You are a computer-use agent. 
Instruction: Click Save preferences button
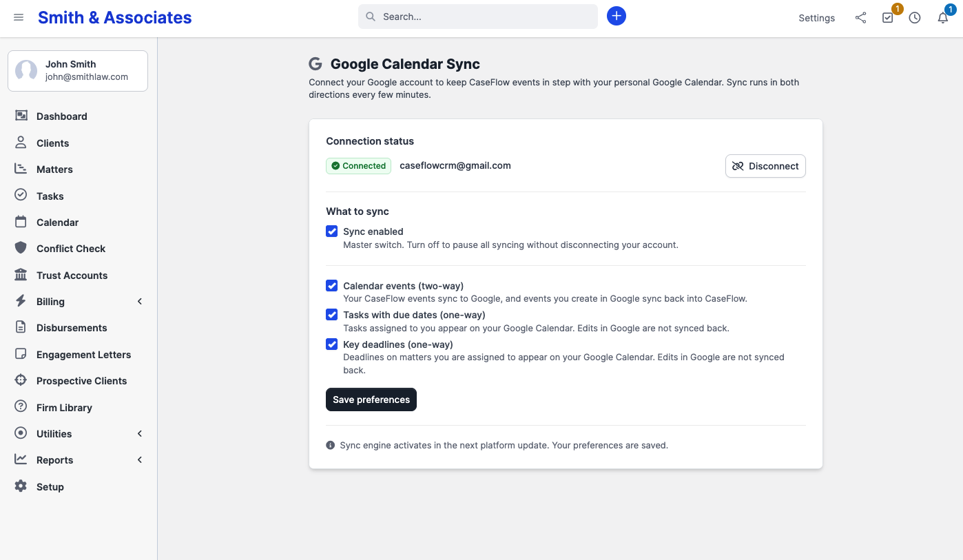pos(371,400)
